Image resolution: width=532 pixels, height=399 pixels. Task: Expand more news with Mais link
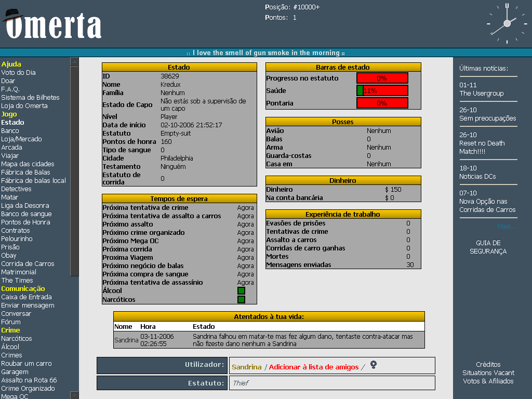point(507,227)
